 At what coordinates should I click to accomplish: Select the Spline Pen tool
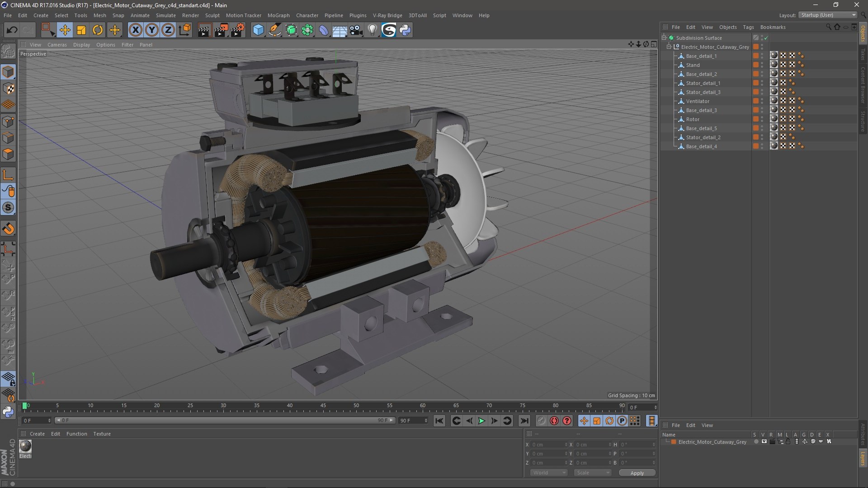pyautogui.click(x=274, y=30)
